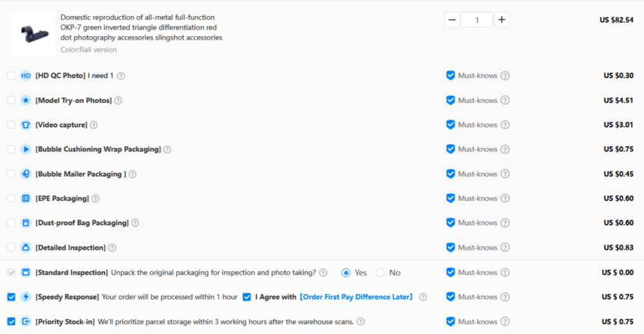The width and height of the screenshot is (644, 334).
Task: Click help icon next to HD QC Photo
Action: pyautogui.click(x=121, y=76)
